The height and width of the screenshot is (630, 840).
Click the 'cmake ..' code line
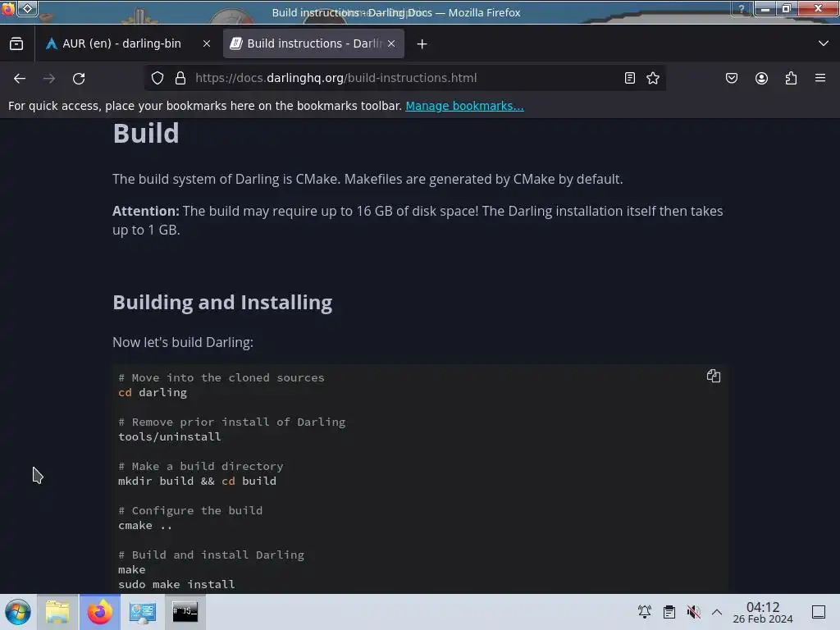[145, 526]
